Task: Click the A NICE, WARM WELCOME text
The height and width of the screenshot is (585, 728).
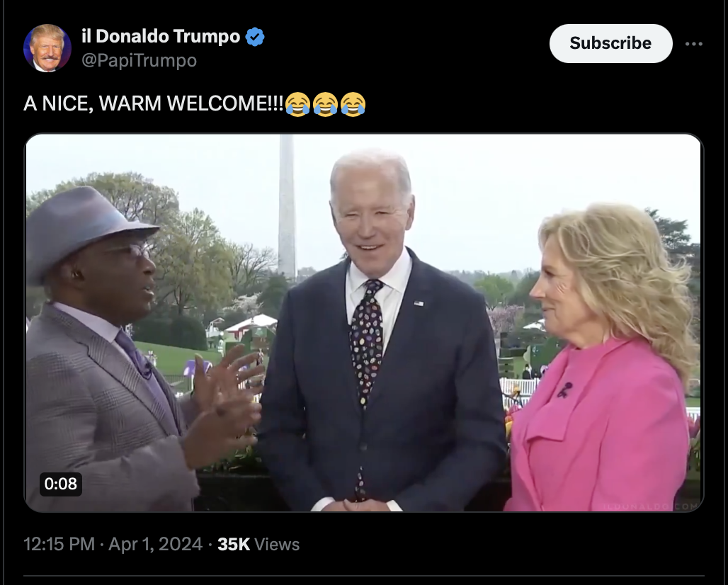Action: coord(154,103)
